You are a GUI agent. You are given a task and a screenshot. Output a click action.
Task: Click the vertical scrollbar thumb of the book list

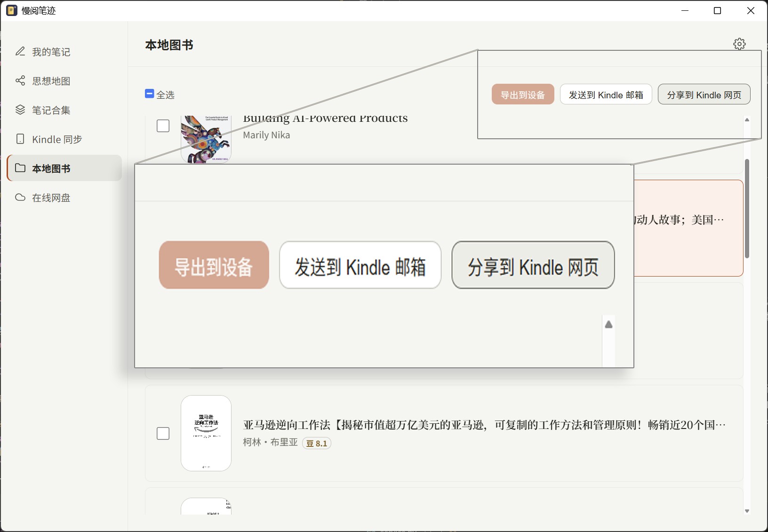pos(747,208)
